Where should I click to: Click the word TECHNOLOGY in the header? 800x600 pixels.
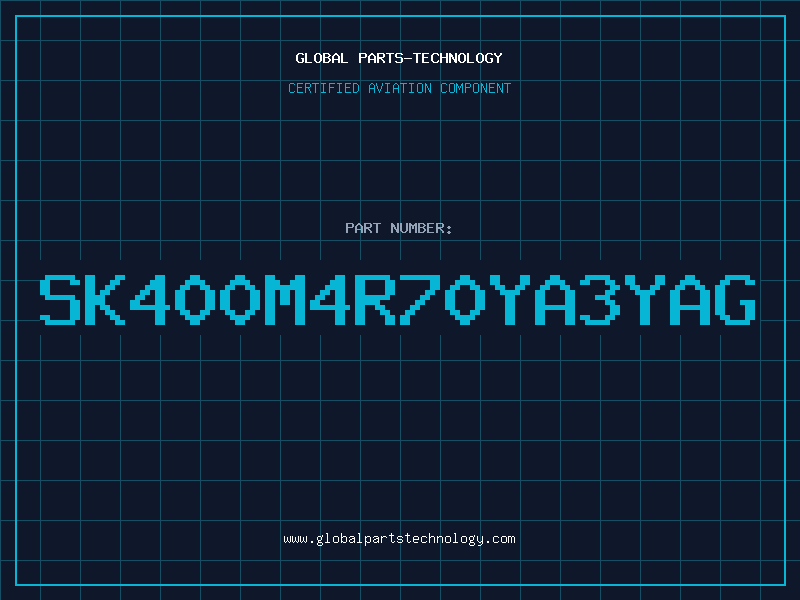point(458,58)
